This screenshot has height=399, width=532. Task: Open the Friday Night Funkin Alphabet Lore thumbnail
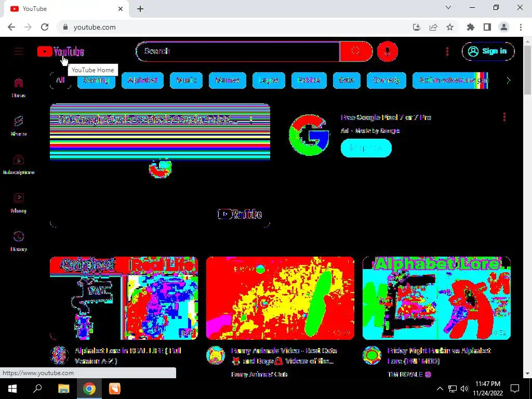pos(436,298)
